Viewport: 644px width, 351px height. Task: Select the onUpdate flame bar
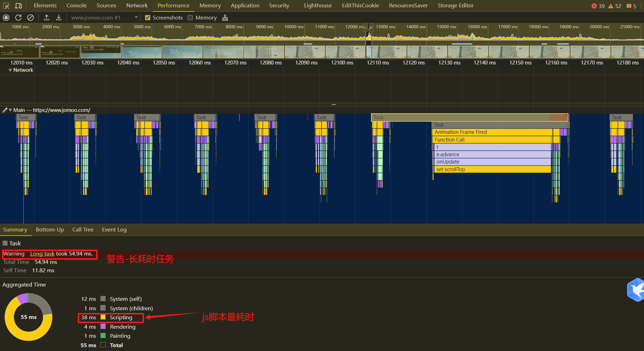point(493,162)
